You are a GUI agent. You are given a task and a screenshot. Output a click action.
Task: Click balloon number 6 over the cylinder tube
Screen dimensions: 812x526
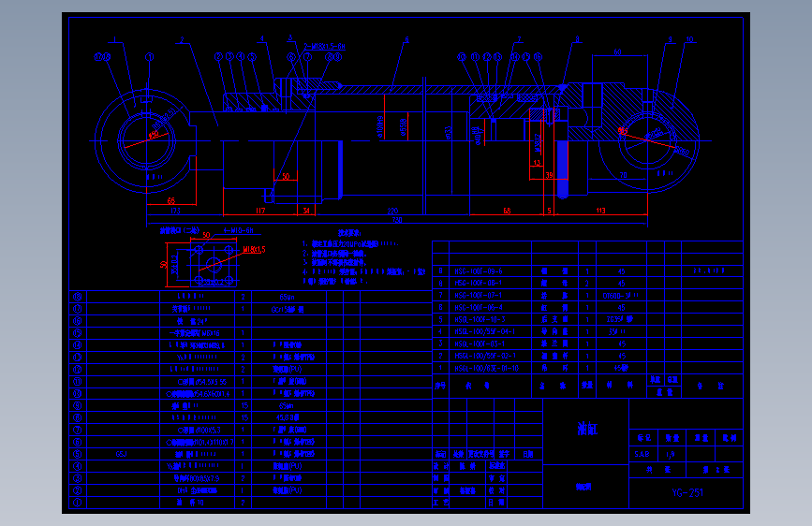(406, 39)
